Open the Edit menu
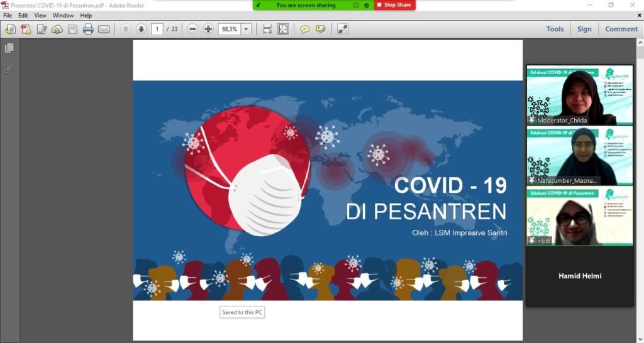644x343 pixels. click(23, 15)
